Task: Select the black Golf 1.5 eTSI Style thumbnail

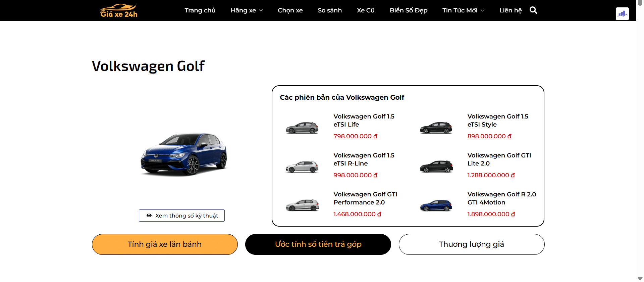Action: click(x=436, y=128)
